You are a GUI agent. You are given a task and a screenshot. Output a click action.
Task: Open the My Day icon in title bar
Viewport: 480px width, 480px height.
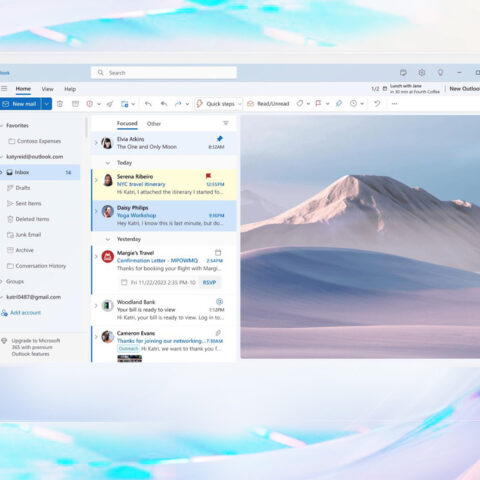(x=403, y=72)
